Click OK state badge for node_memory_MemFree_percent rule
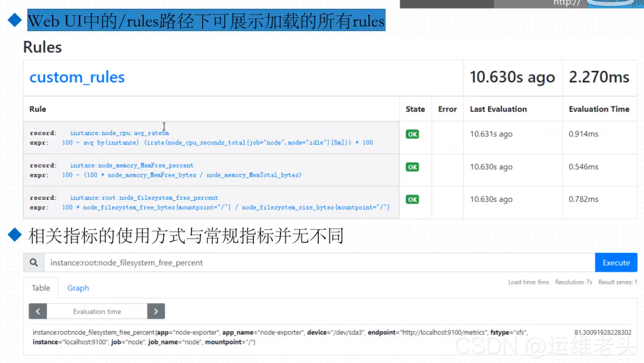Screen dimensions: 644x363 pos(412,167)
